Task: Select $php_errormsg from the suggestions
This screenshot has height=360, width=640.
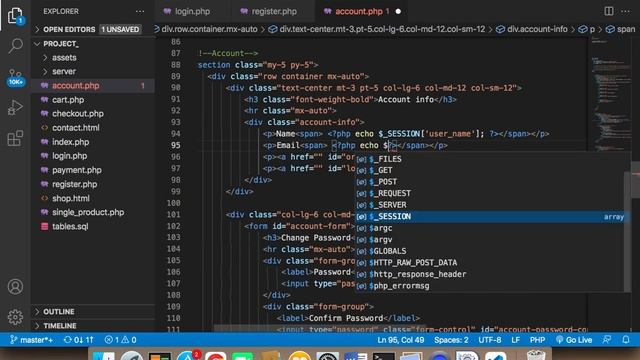Action: [x=490, y=286]
